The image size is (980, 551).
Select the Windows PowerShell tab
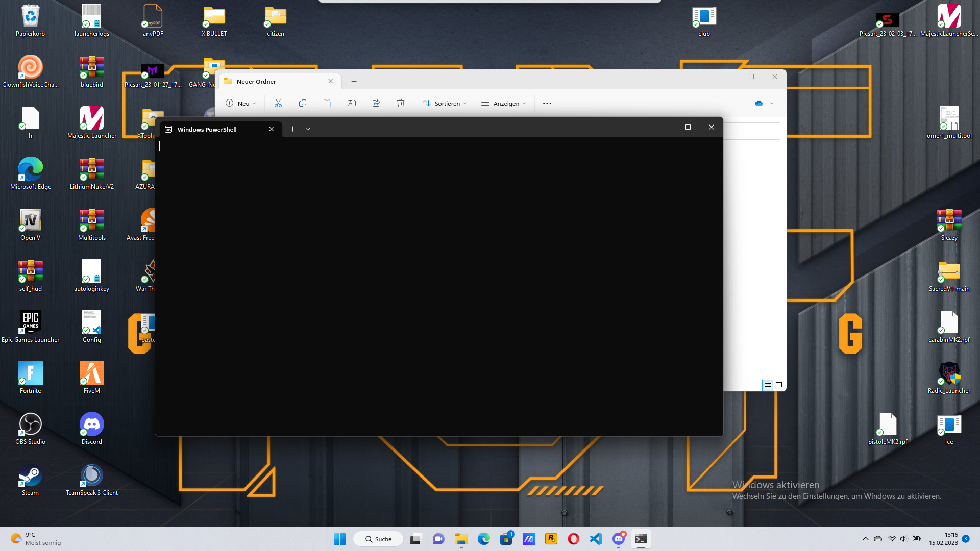tap(214, 129)
